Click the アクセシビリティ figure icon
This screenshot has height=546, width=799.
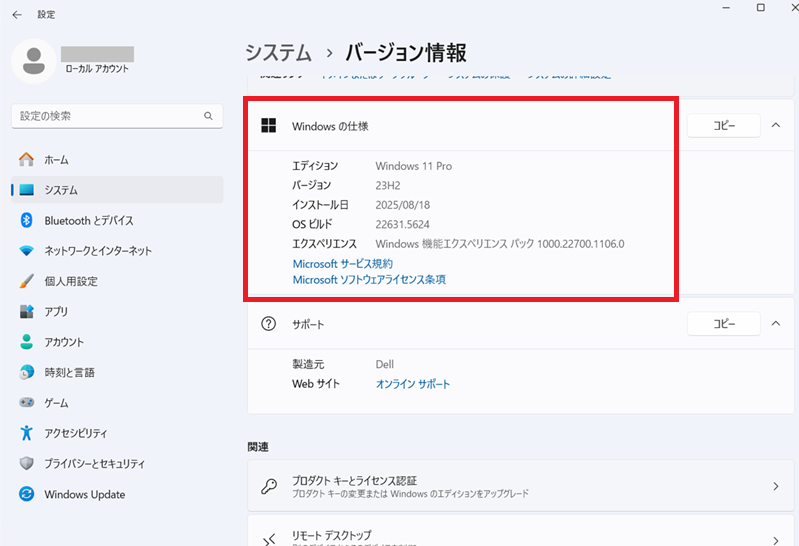[x=26, y=433]
